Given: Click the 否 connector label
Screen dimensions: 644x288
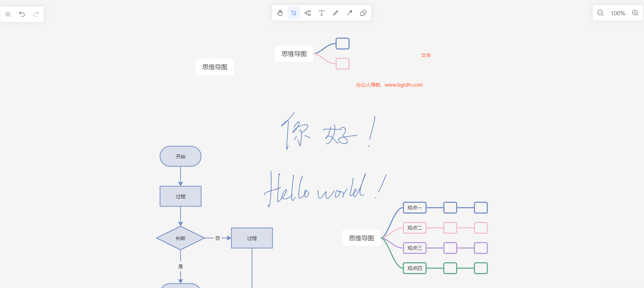Looking at the screenshot, I should point(218,238).
